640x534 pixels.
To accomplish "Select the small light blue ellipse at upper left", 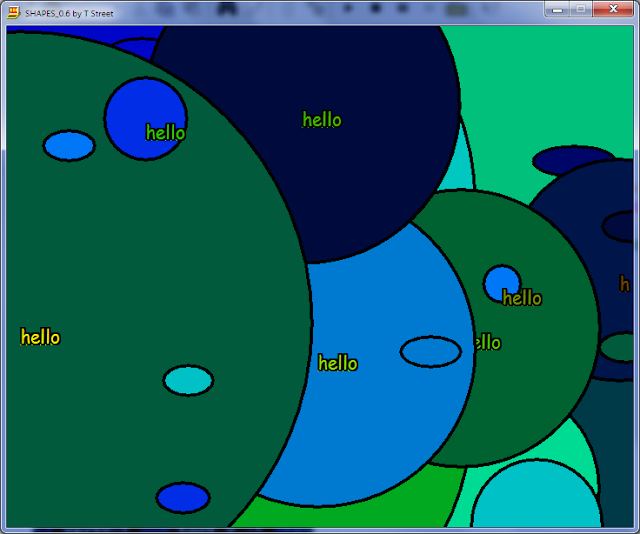I will coord(69,146).
